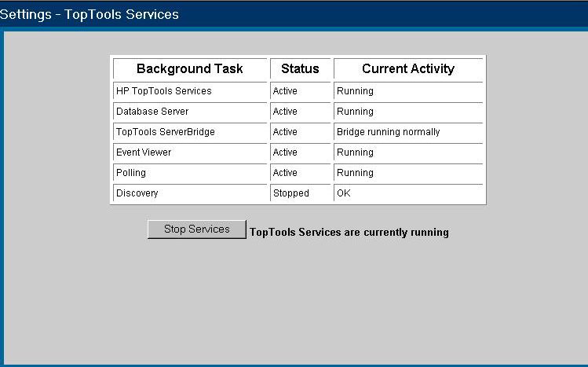Select the HP TopTools Services row name
The image size is (588, 367).
pyautogui.click(x=190, y=91)
